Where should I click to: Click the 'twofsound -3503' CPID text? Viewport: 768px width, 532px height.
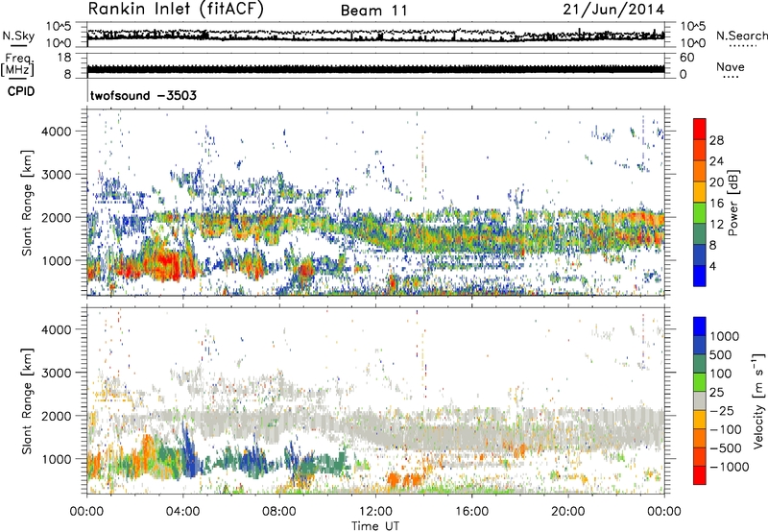pyautogui.click(x=143, y=95)
